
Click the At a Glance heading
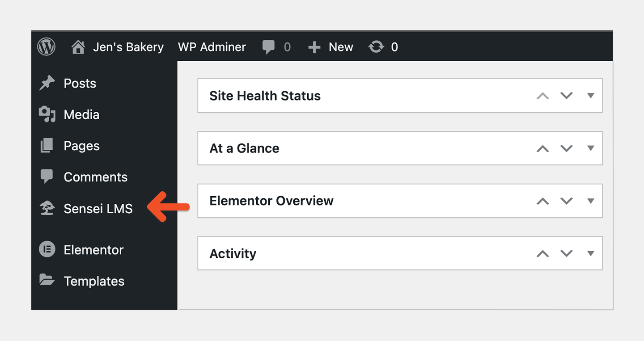[244, 148]
